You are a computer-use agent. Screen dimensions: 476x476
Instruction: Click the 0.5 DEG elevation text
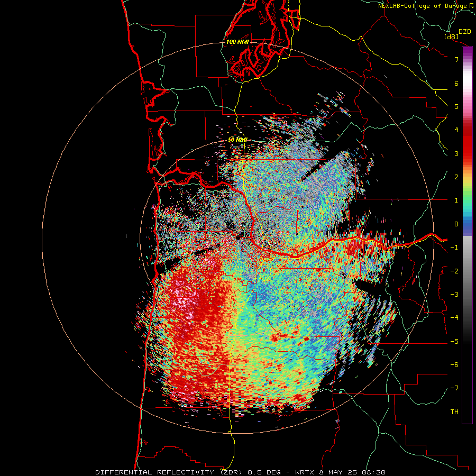[264, 472]
